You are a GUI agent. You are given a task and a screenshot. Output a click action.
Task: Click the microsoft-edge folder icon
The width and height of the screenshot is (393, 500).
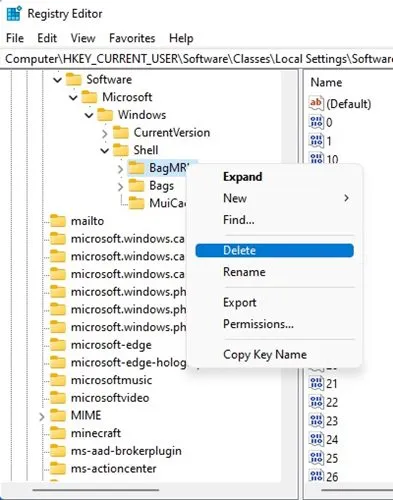coord(58,344)
